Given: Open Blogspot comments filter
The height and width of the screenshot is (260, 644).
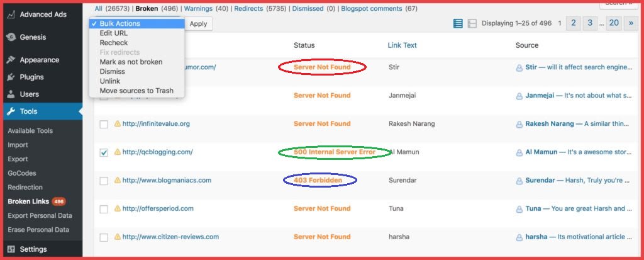Looking at the screenshot, I should [372, 8].
